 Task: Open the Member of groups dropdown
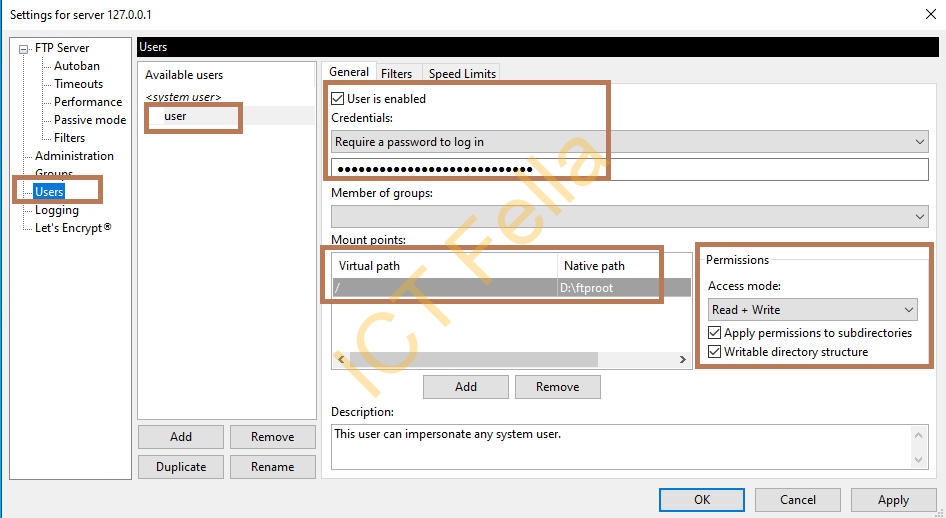629,216
